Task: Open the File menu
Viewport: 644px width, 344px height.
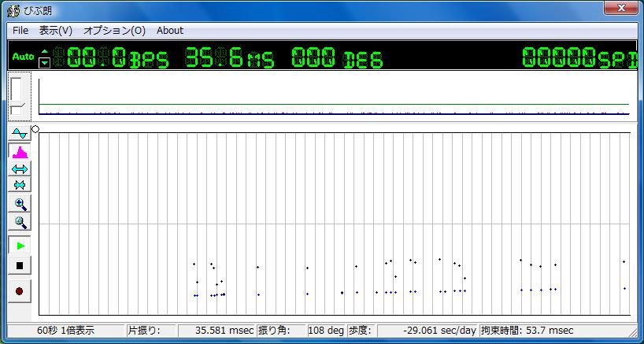Action: tap(20, 31)
